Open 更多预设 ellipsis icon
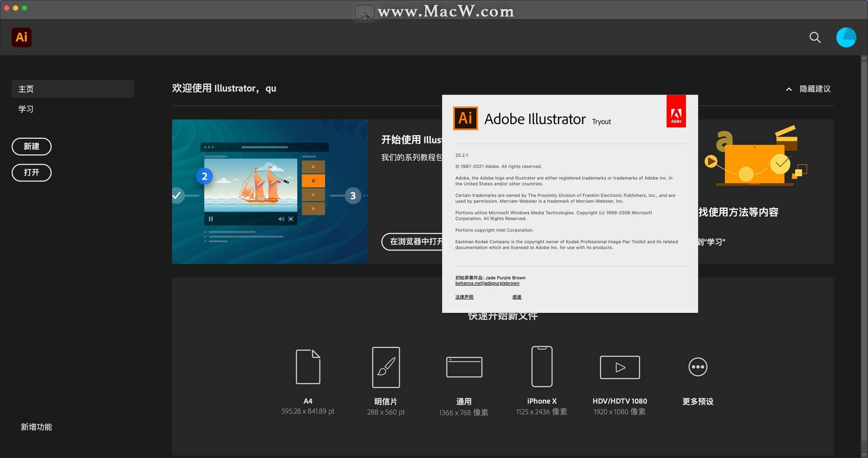Viewport: 868px width, 458px height. 698,367
